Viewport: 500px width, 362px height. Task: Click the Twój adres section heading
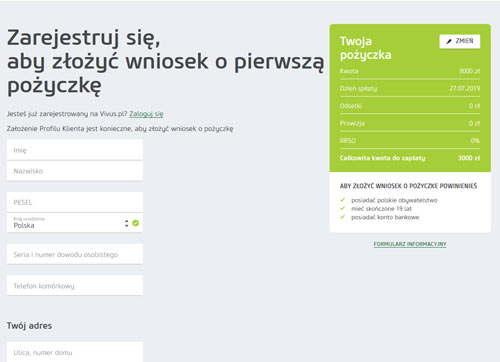tap(29, 326)
